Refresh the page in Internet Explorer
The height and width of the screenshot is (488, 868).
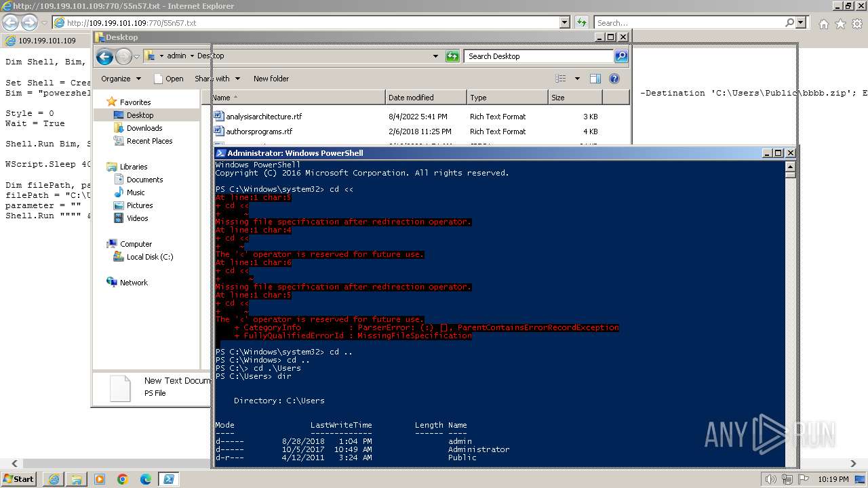tap(581, 22)
